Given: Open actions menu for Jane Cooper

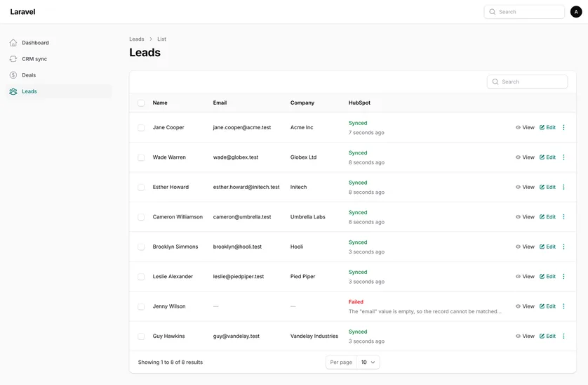Looking at the screenshot, I should [563, 127].
